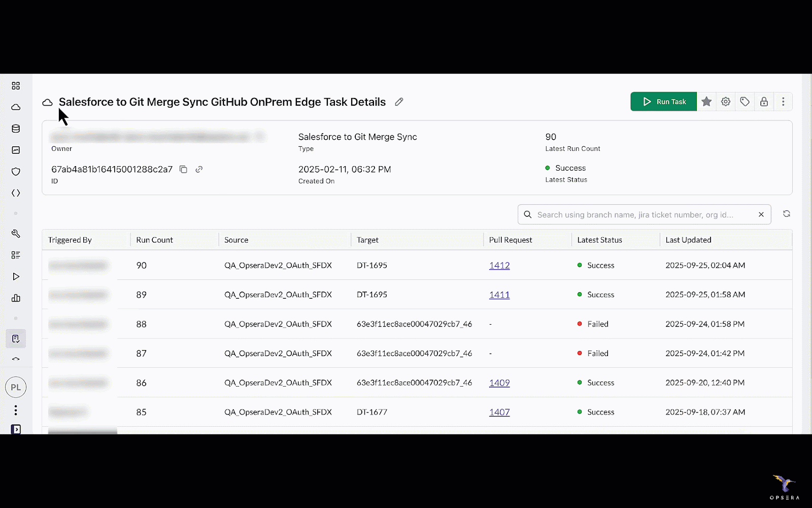This screenshot has height=508, width=812.
Task: Refresh the run history table
Action: tap(786, 214)
